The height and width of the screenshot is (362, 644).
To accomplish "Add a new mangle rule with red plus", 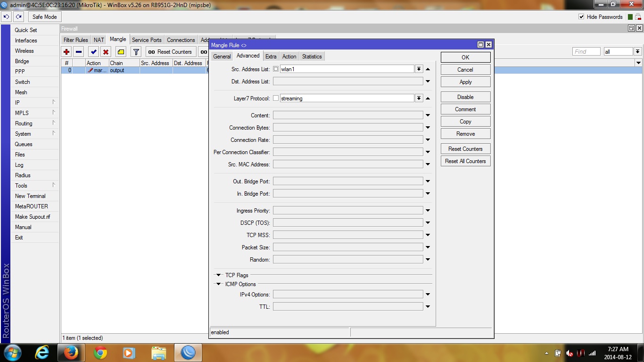I will [66, 52].
